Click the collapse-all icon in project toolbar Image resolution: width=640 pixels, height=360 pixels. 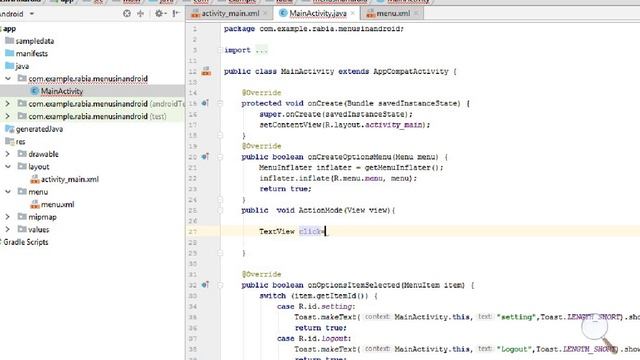(x=140, y=13)
